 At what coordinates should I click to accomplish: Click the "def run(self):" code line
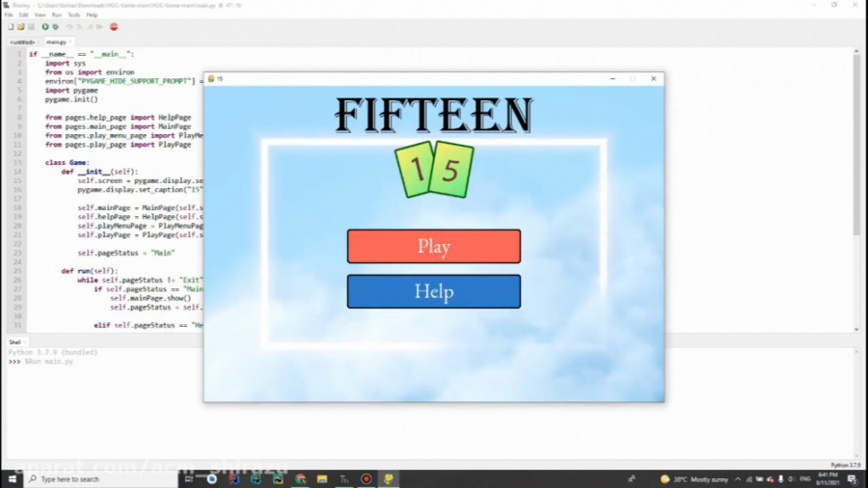click(x=90, y=271)
